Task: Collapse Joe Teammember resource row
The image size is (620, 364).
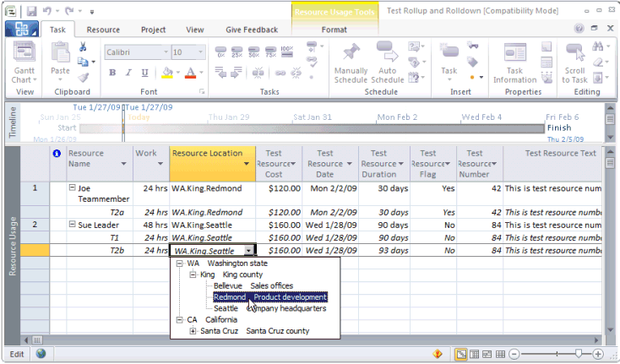Action: point(72,187)
